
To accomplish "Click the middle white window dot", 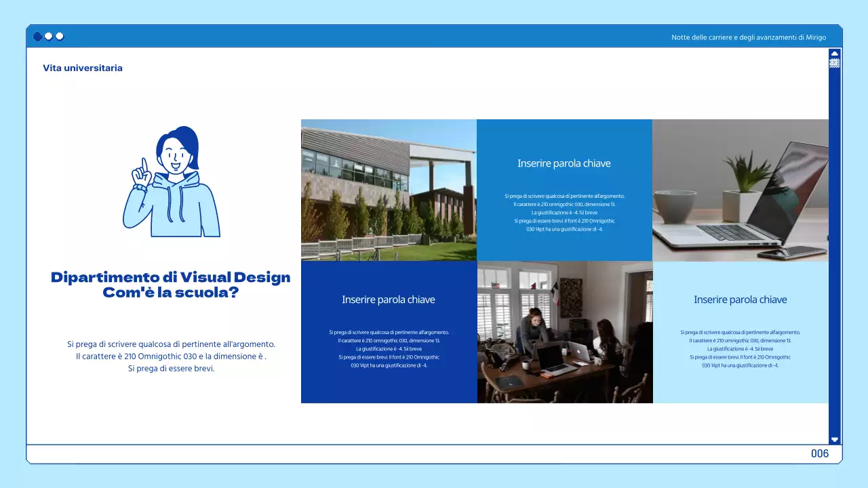I will (x=48, y=37).
